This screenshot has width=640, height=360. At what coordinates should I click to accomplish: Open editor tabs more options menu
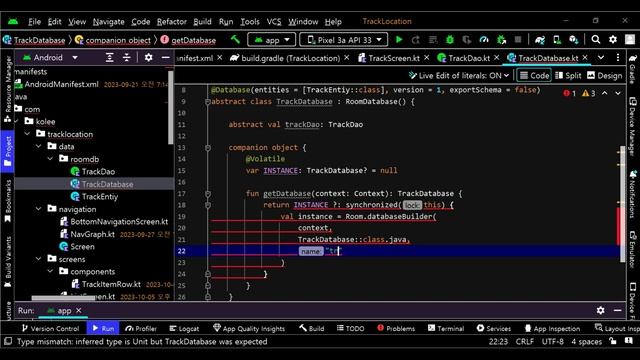click(618, 58)
